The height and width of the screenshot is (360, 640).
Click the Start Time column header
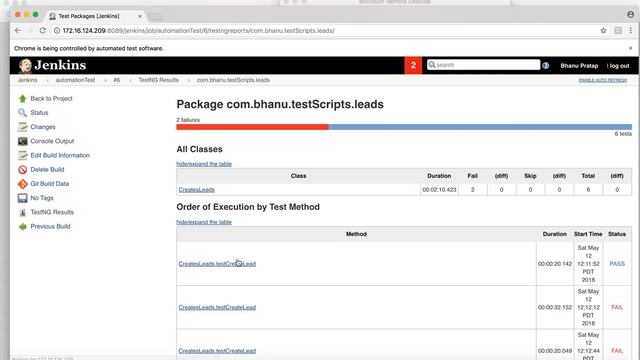(x=588, y=234)
